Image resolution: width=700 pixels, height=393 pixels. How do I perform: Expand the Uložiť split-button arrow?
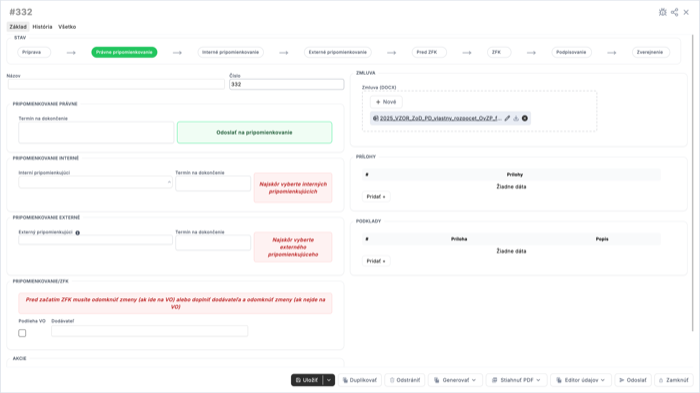(x=329, y=380)
